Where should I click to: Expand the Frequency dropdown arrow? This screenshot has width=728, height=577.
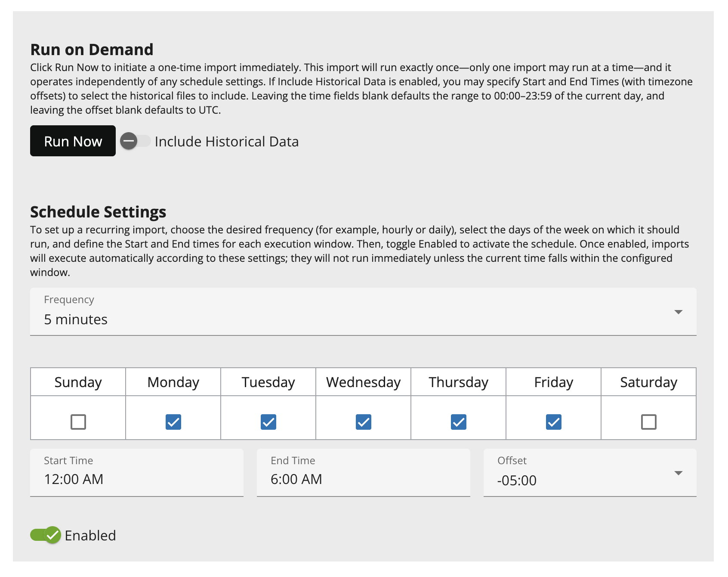pos(678,312)
